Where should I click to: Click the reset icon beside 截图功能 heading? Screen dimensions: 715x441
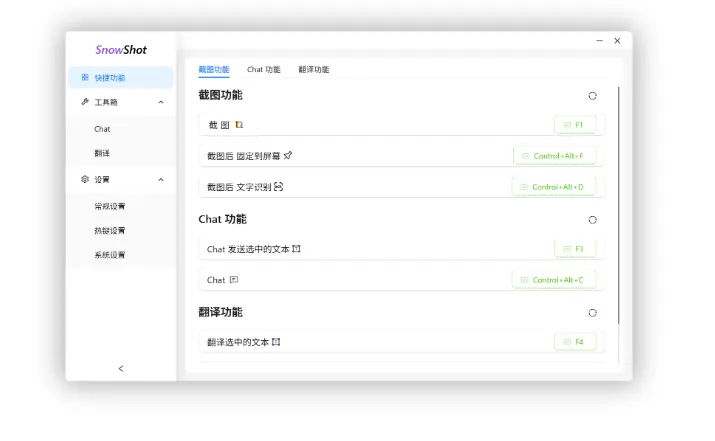[x=592, y=96]
